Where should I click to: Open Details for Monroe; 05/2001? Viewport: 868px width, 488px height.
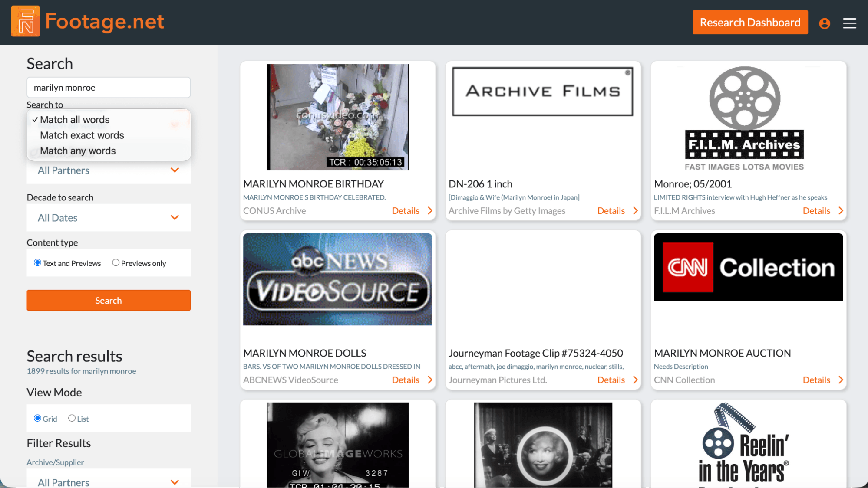pos(816,211)
